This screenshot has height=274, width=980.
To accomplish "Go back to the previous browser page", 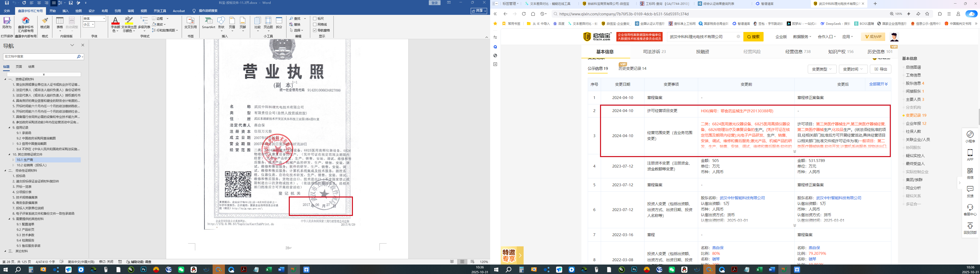I will 505,14.
